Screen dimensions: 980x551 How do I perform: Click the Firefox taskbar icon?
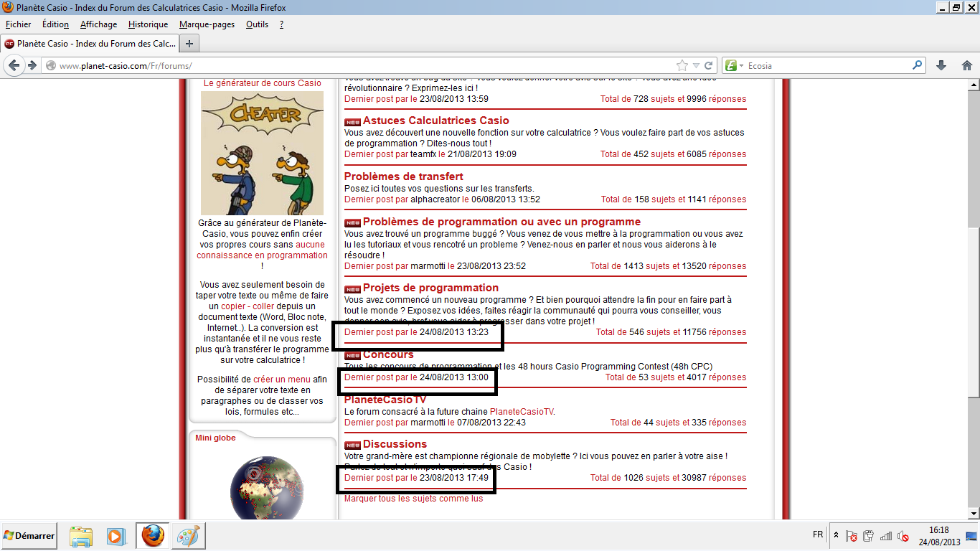[x=153, y=536]
